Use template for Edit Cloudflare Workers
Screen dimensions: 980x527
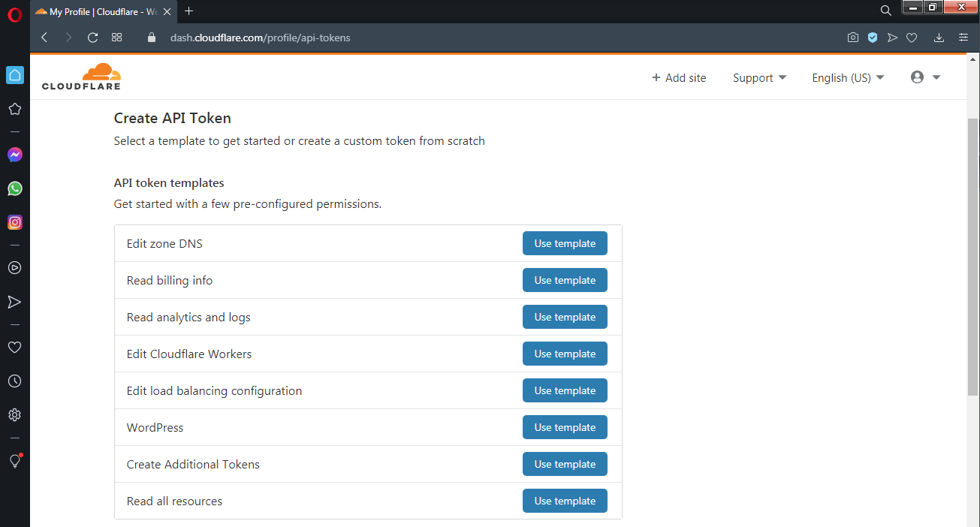click(x=565, y=354)
